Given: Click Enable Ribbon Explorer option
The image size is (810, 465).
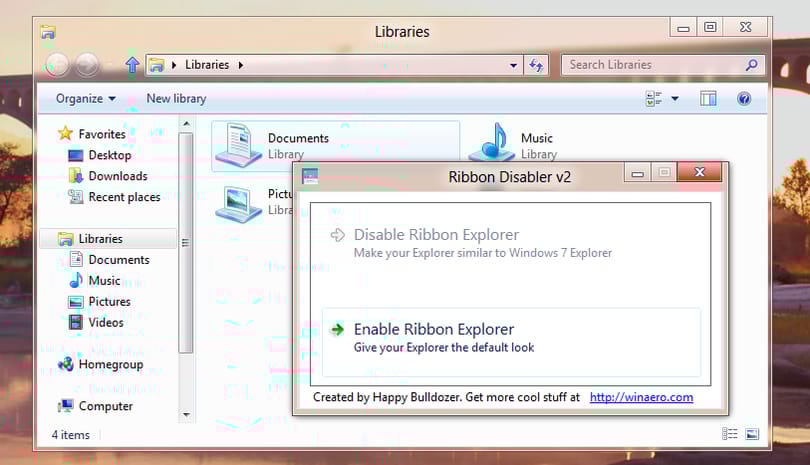Looking at the screenshot, I should click(x=511, y=343).
